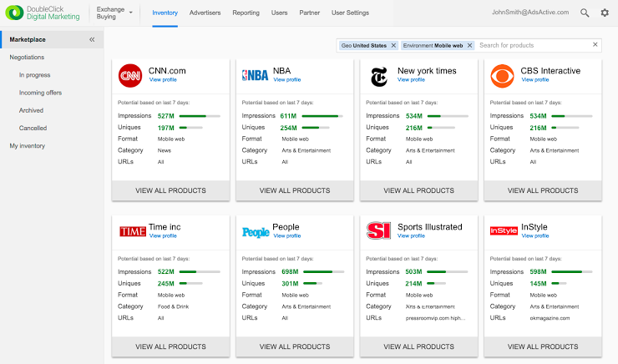Image resolution: width=618 pixels, height=364 pixels.
Task: View all products for InStyle
Action: pos(543,346)
